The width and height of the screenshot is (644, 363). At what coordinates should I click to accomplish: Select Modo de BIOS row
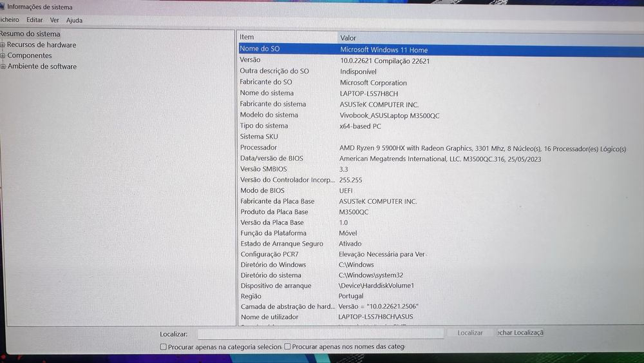tap(441, 190)
